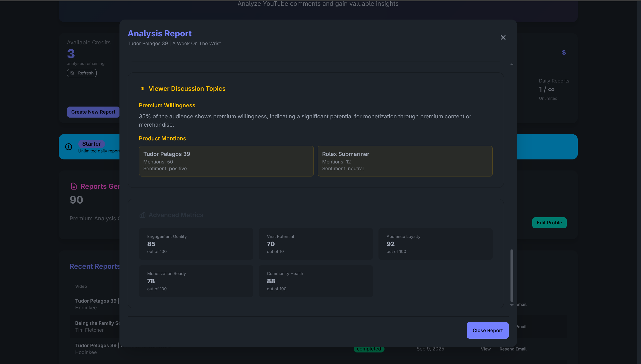Click the bar chart icon next to Advanced Metrics

point(142,215)
